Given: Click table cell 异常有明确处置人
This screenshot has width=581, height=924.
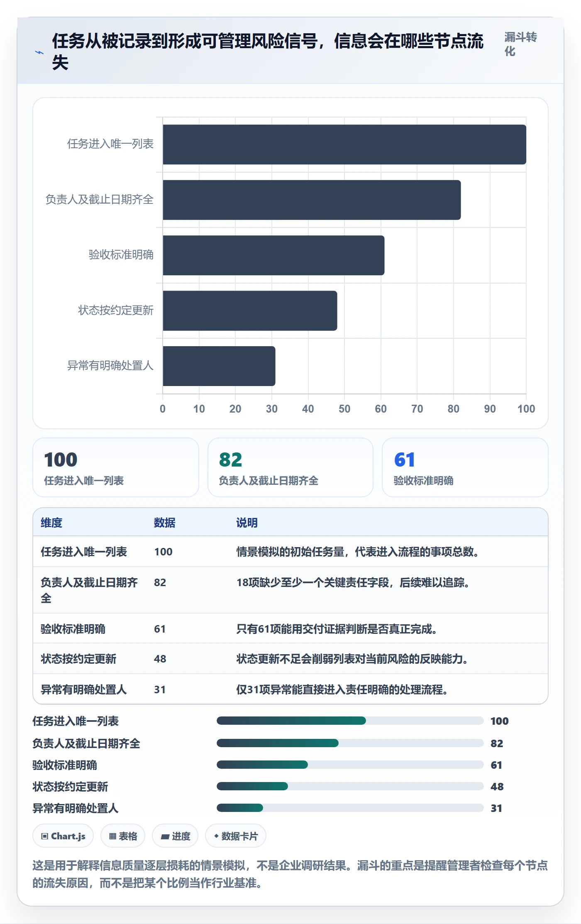Looking at the screenshot, I should pyautogui.click(x=83, y=689).
